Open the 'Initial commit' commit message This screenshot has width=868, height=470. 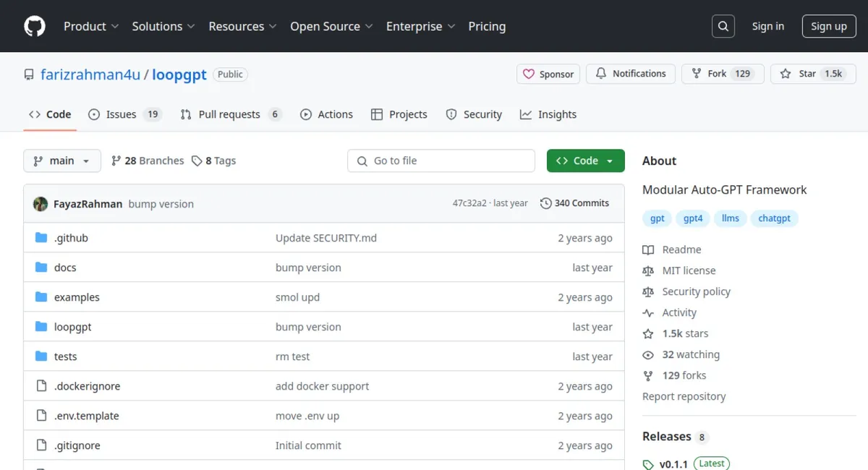point(308,445)
